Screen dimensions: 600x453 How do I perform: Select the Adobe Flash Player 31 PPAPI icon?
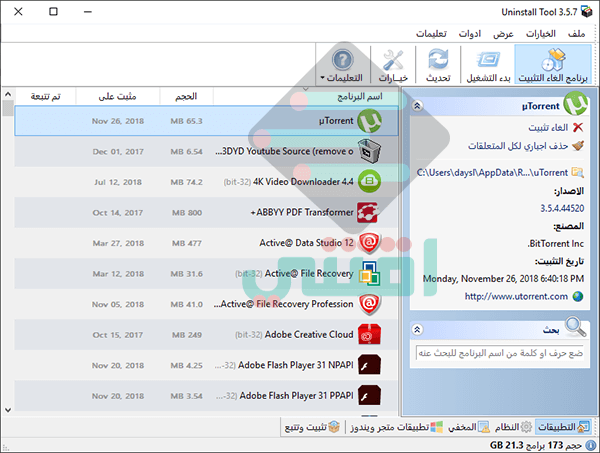coord(369,396)
